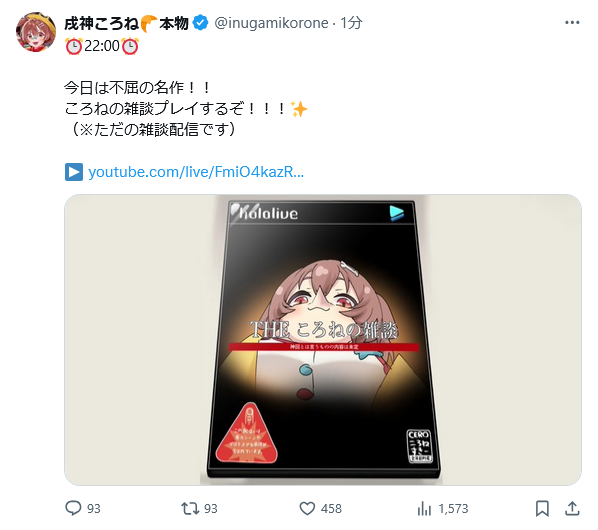Screen dimensions: 598x530
Task: Like the post with the heart icon
Action: [x=307, y=508]
